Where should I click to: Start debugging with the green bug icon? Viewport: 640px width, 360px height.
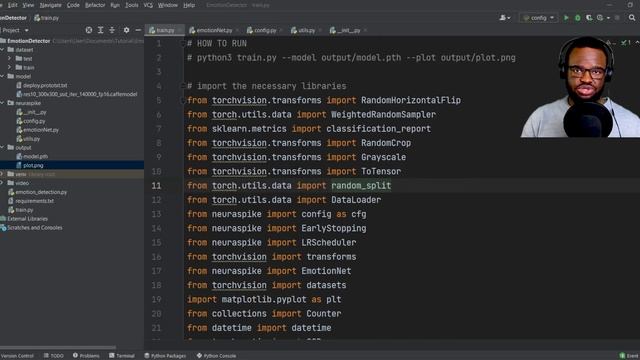click(578, 18)
